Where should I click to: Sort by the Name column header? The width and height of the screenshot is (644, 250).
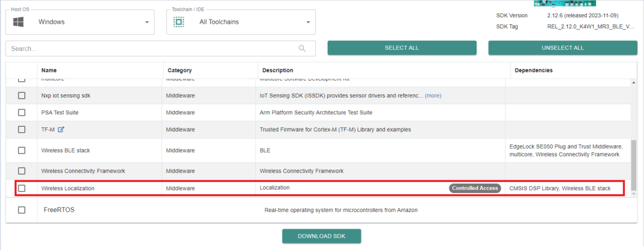click(49, 70)
